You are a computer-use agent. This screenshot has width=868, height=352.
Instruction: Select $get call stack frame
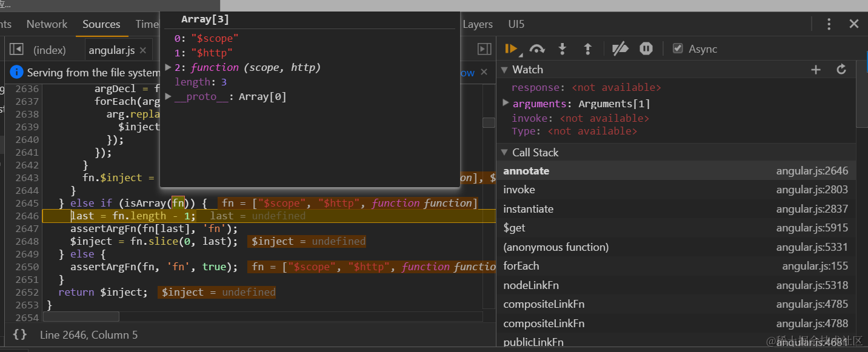[x=676, y=228]
